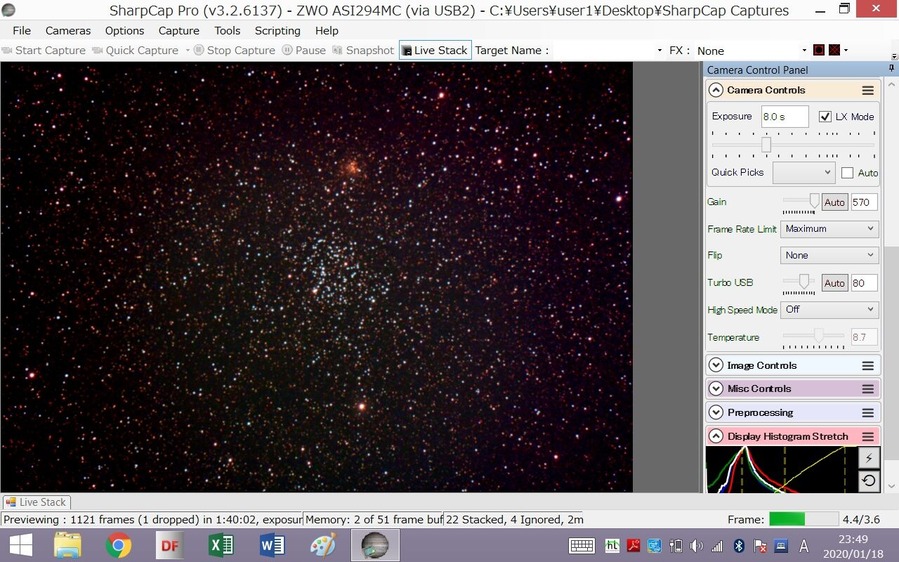Click Quick Capture in the toolbar
The image size is (899, 562).
click(136, 50)
